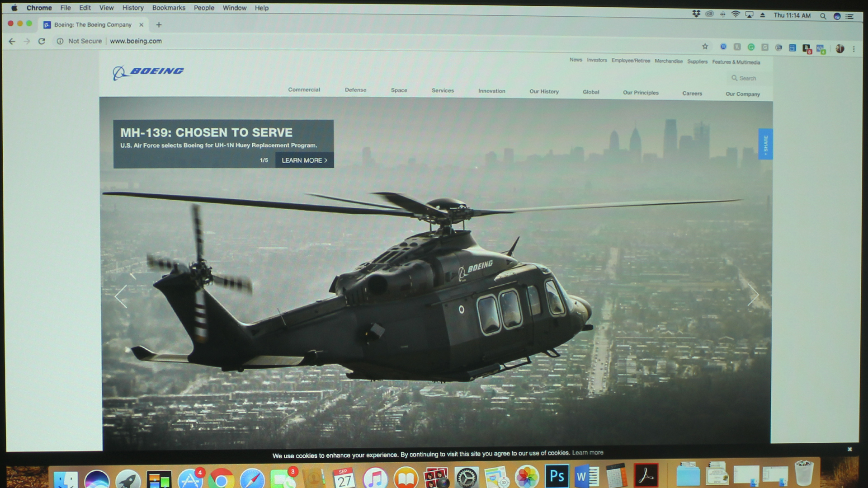Click the blue SHARE tab
The image size is (868, 488).
click(x=765, y=144)
